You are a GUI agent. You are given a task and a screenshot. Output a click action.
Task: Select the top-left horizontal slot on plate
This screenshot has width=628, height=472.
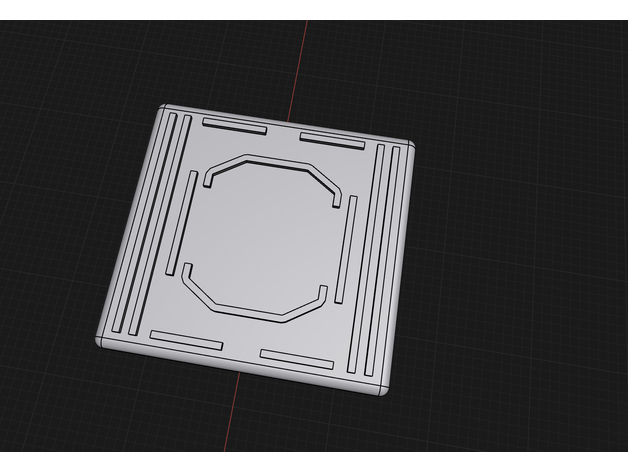coord(234,127)
